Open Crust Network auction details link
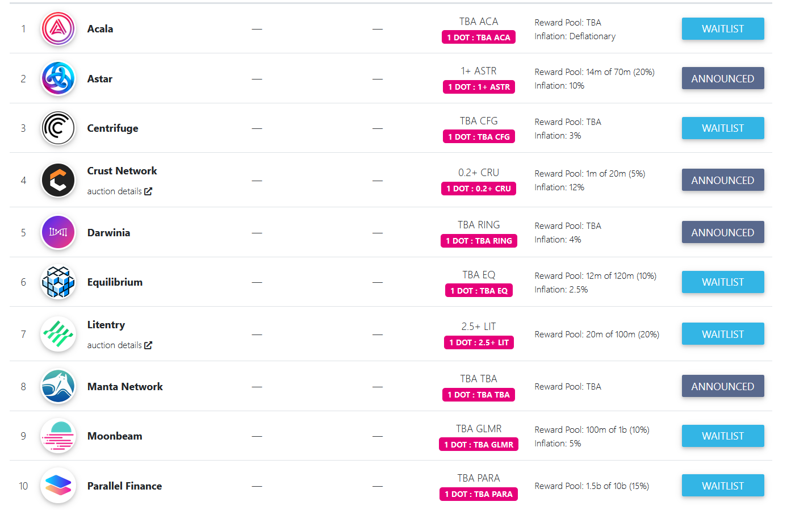Image resolution: width=812 pixels, height=510 pixels. [x=119, y=191]
